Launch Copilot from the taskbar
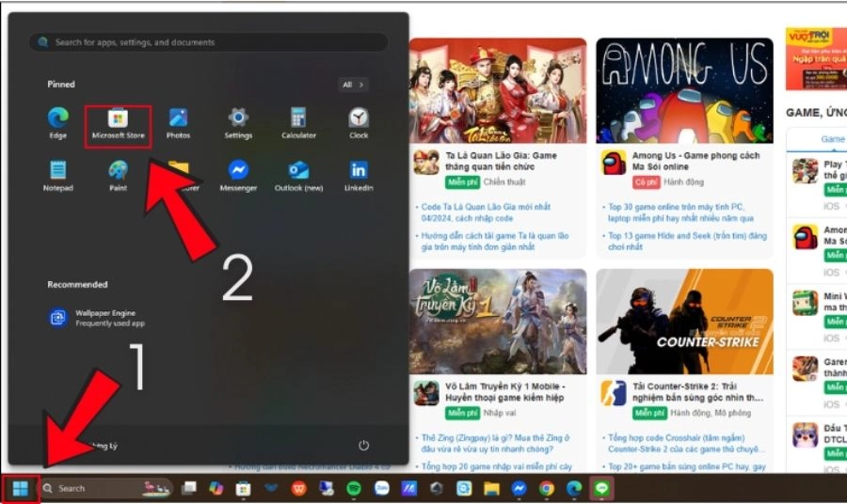847x504 pixels. pyautogui.click(x=216, y=488)
